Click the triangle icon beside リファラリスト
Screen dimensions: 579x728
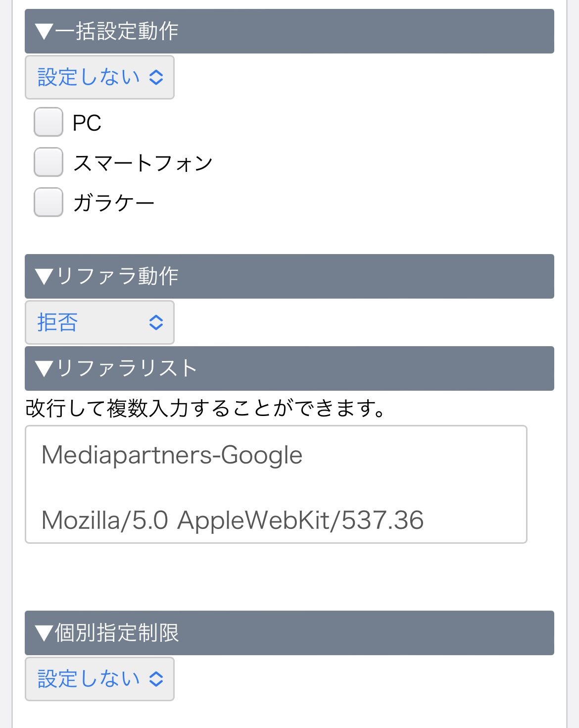point(44,369)
